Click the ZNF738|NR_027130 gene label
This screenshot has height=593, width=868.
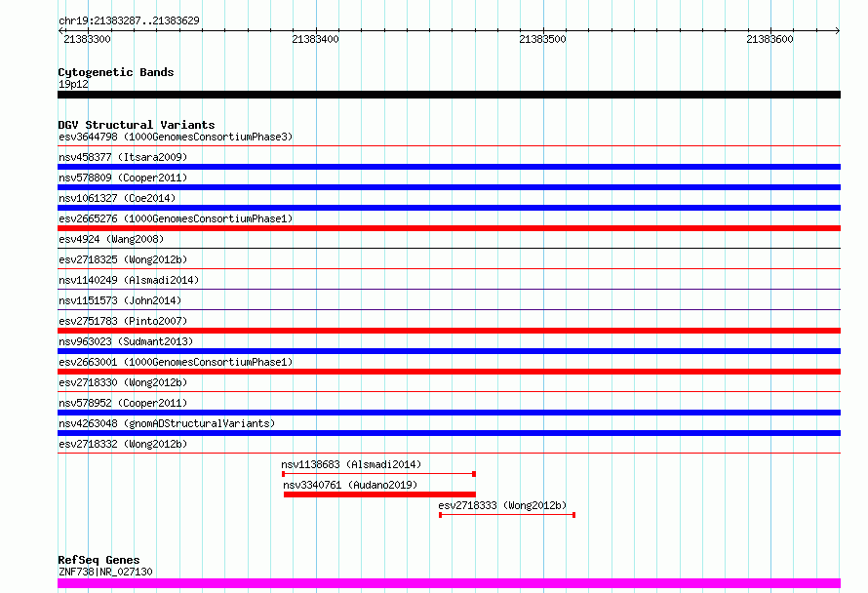(x=105, y=572)
